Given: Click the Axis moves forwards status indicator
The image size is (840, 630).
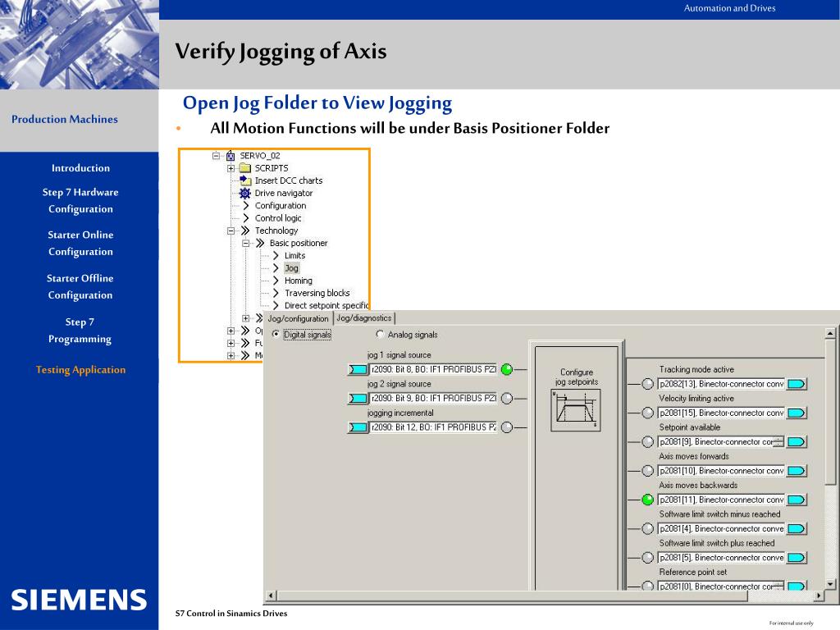Looking at the screenshot, I should (x=648, y=471).
